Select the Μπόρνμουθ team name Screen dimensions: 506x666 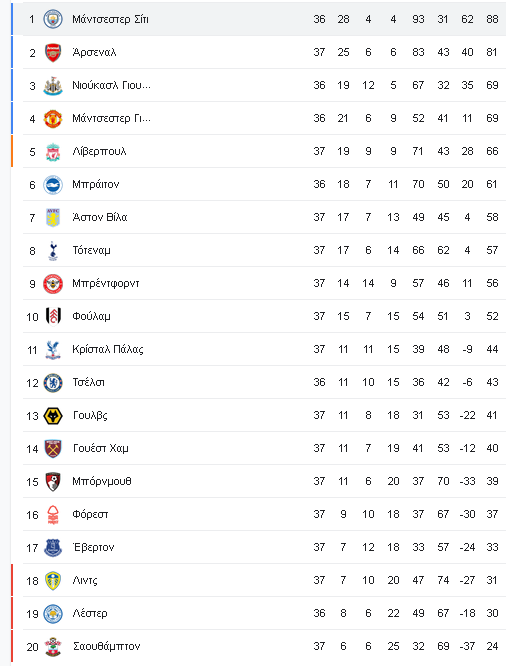[102, 481]
